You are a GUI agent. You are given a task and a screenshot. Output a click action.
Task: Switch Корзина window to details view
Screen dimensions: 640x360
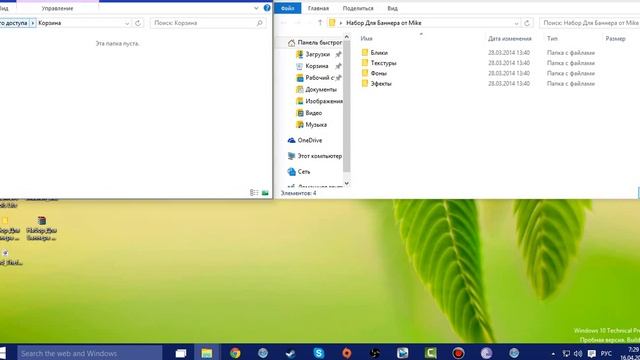tap(254, 193)
